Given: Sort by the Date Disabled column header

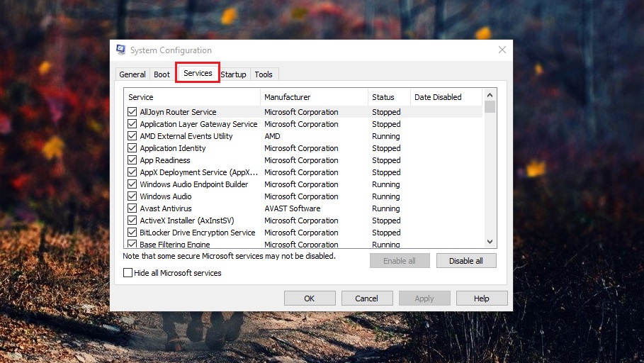Looking at the screenshot, I should pos(446,97).
